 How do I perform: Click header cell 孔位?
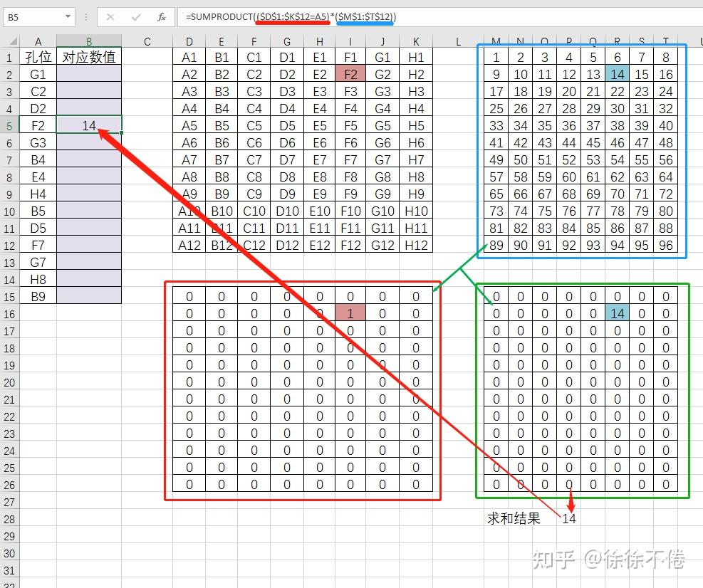38,57
